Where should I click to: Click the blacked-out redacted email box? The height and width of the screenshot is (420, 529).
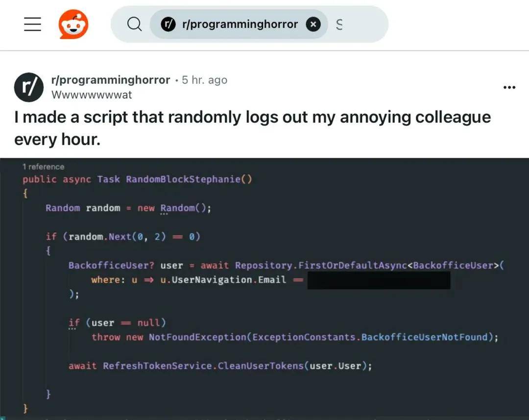379,280
